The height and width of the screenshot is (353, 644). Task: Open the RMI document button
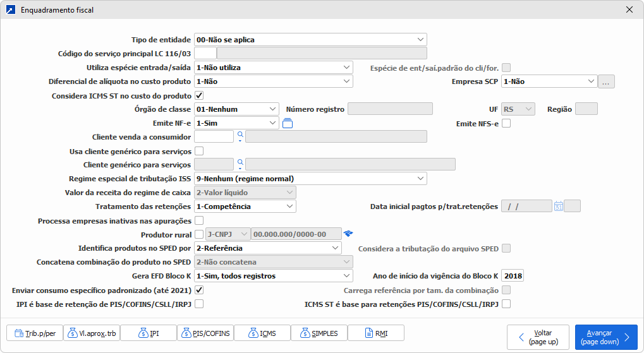pos(375,333)
